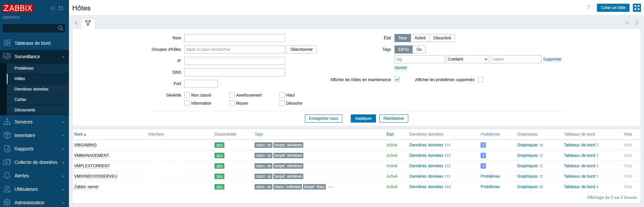Check the Désastre severity checkbox

click(x=282, y=103)
